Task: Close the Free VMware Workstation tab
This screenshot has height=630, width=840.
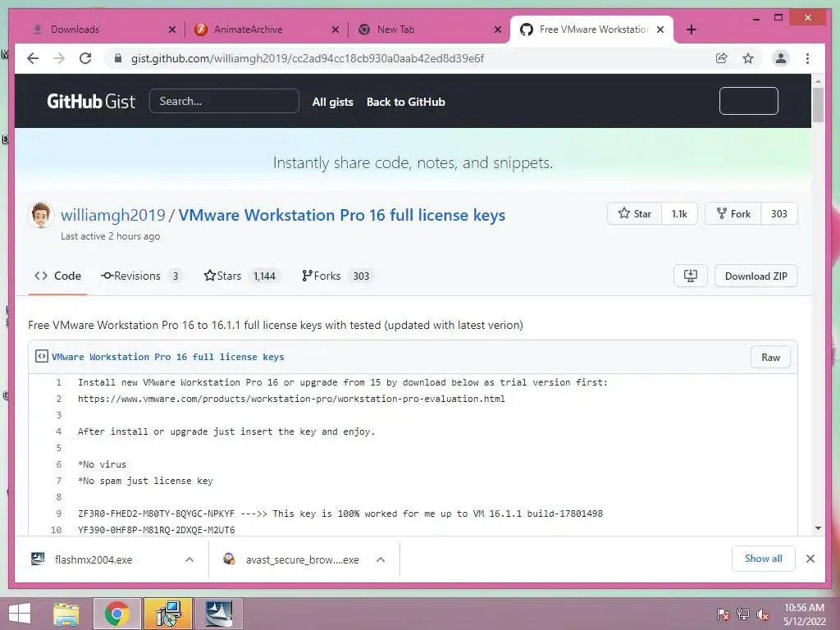Action: (660, 30)
